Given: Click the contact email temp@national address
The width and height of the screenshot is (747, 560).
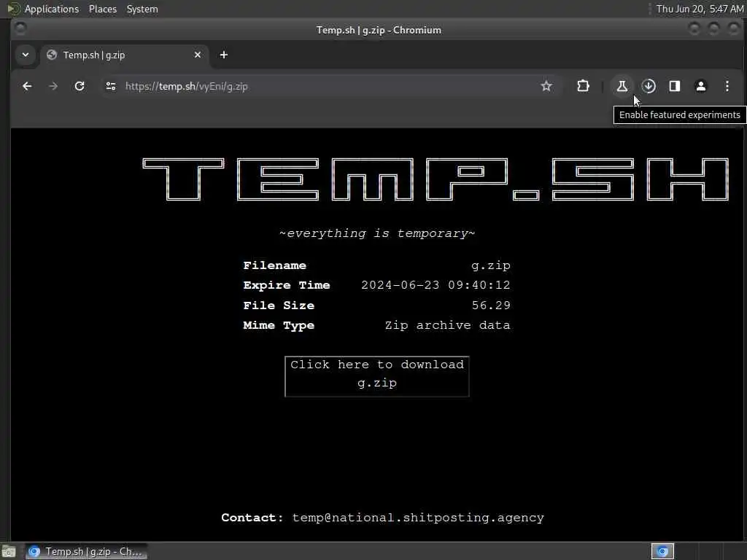Looking at the screenshot, I should [418, 518].
